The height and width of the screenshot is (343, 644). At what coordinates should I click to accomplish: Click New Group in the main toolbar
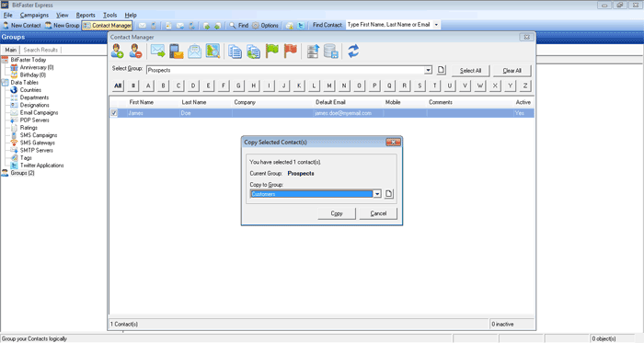(x=62, y=26)
